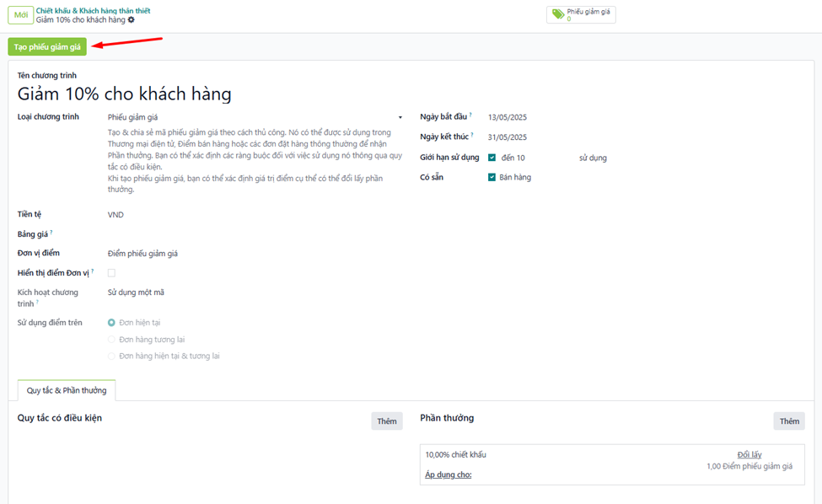Click help mark beside Hiển thị điểm Đơn vị
Viewport: 822px width, 504px height.
coord(92,271)
